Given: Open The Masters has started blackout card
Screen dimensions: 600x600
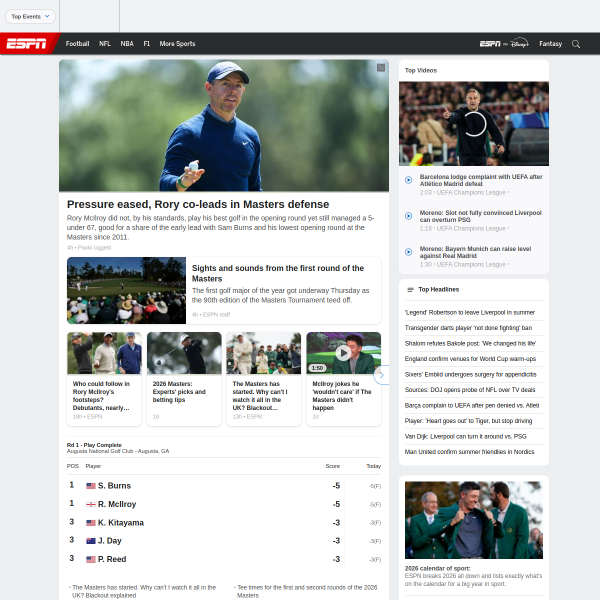Looking at the screenshot, I should [264, 379].
